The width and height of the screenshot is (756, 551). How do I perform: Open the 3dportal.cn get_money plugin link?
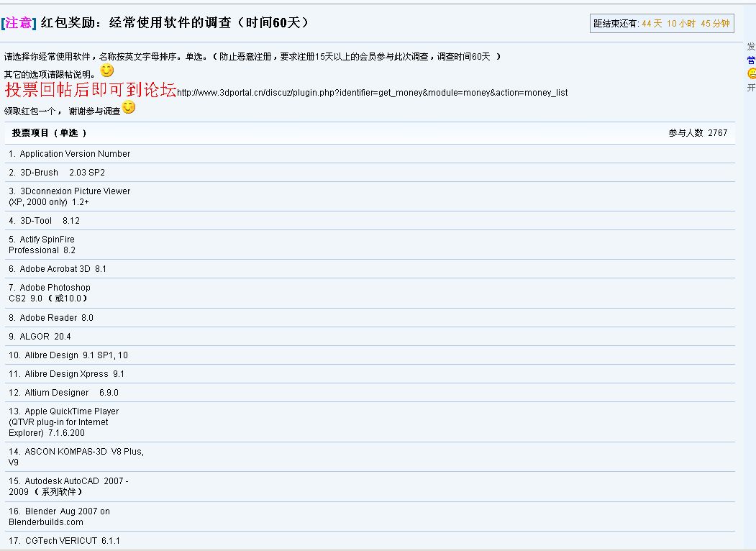372,93
